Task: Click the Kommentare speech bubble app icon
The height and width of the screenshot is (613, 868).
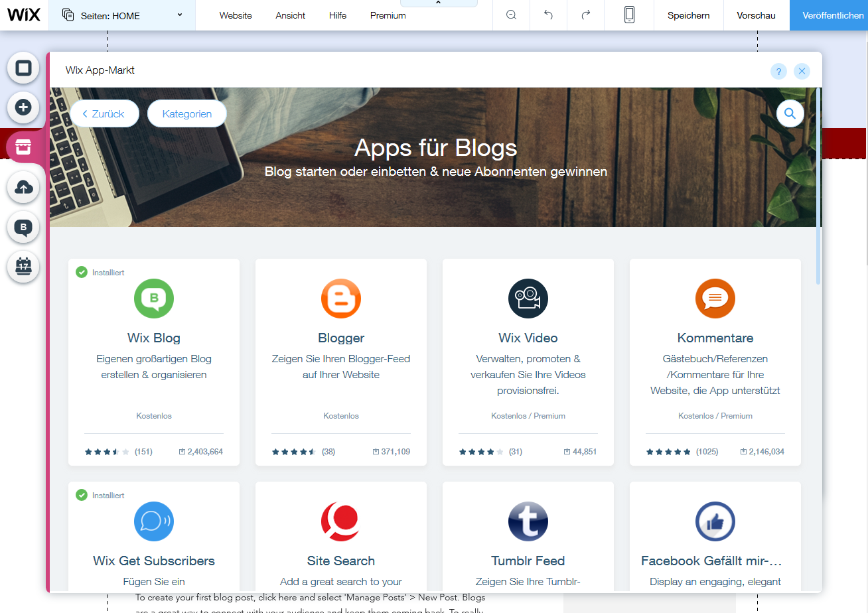Action: pos(715,299)
